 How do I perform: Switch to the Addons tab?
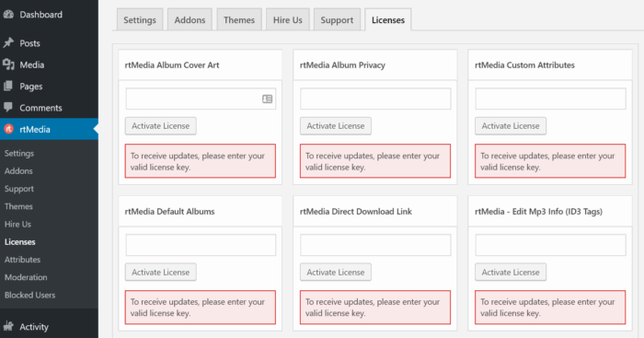(x=190, y=19)
